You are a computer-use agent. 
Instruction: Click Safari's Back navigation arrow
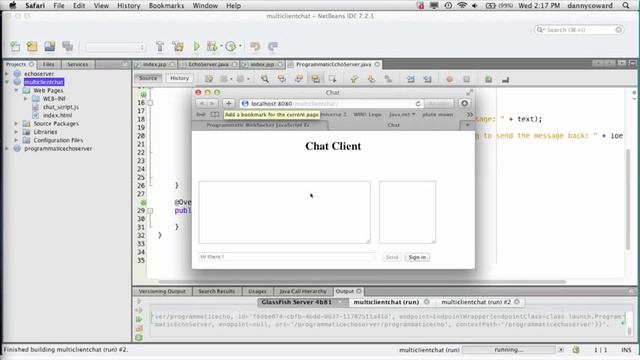coord(201,104)
